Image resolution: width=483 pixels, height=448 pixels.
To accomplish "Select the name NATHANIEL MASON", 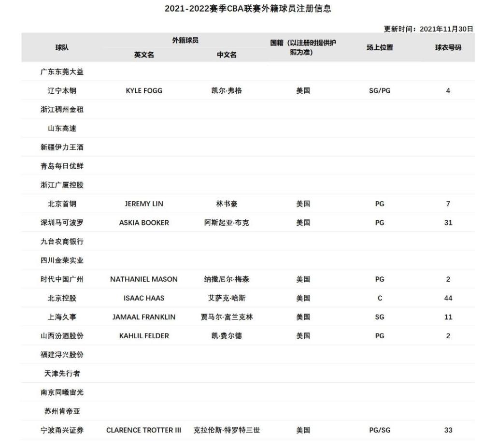I will (144, 279).
